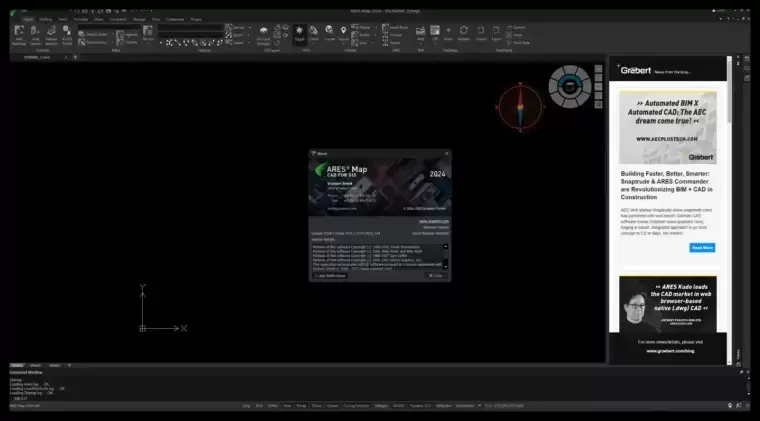
Task: Open the Collaborate ribbon tab
Action: tap(175, 19)
